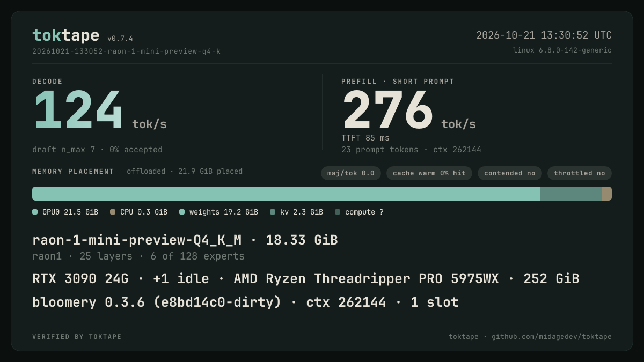
Task: Select run ID 20261021-133052-raon-1-mini-preview-q4-k
Action: (126, 51)
